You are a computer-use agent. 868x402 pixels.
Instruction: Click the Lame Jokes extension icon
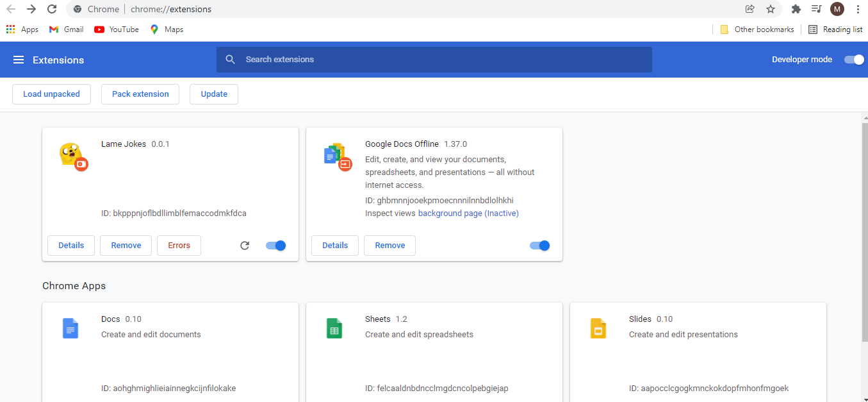pyautogui.click(x=73, y=156)
